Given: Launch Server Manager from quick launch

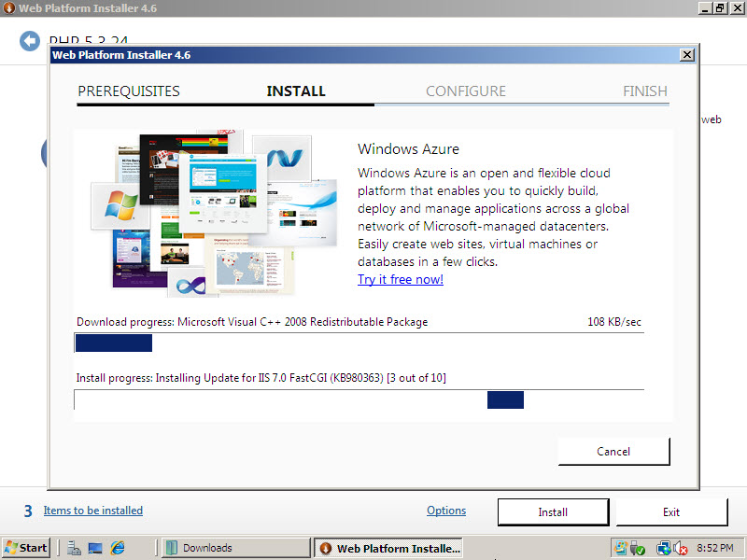Looking at the screenshot, I should click(x=74, y=549).
